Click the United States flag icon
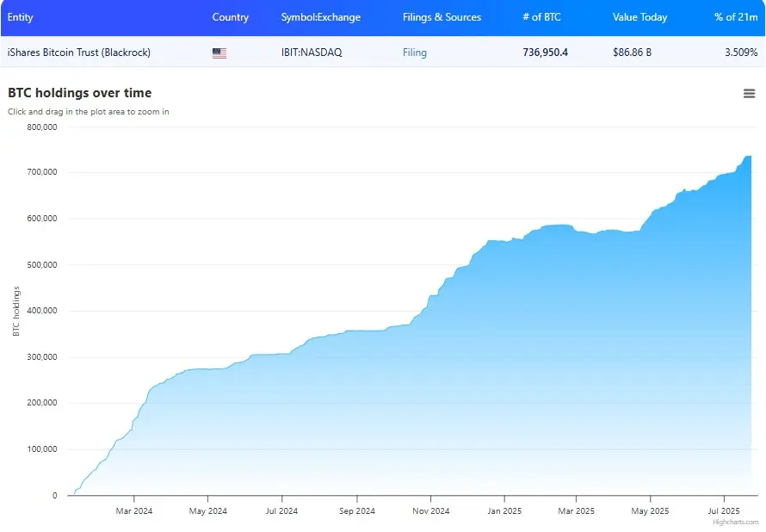Screen dimensions: 766x532 (219, 53)
